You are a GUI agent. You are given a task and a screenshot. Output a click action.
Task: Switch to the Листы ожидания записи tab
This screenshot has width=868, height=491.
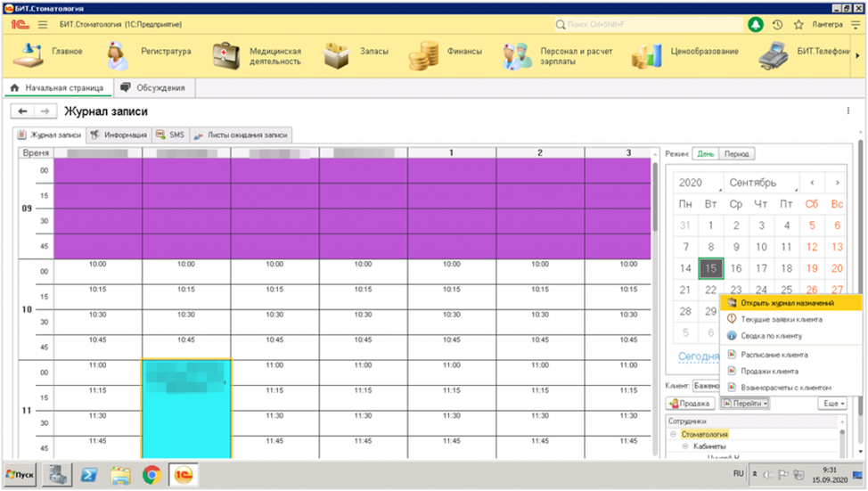(242, 135)
